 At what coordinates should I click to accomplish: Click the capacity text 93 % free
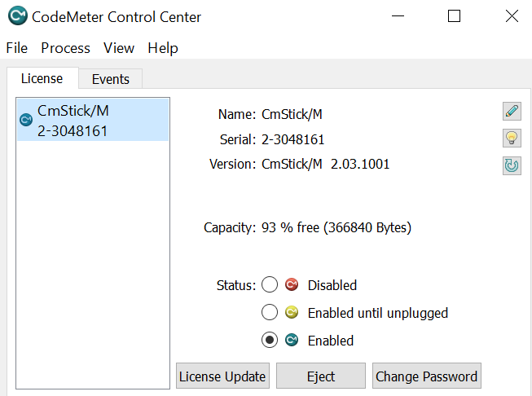coord(336,227)
